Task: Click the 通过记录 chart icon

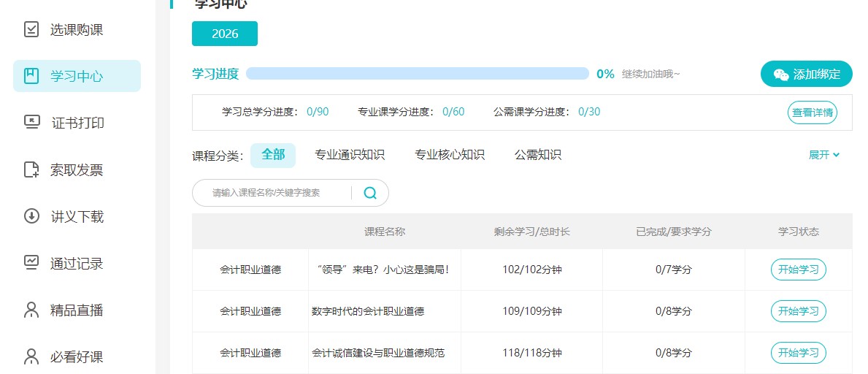Action: coord(31,263)
